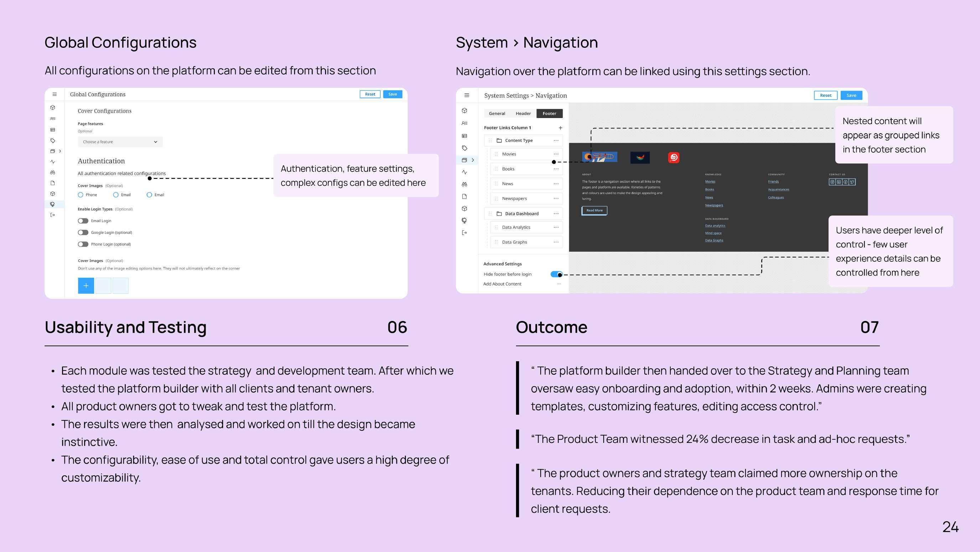Viewport: 980px width, 552px height.
Task: Expand chevron next to selected Navigation sidebar icon
Action: tap(473, 160)
